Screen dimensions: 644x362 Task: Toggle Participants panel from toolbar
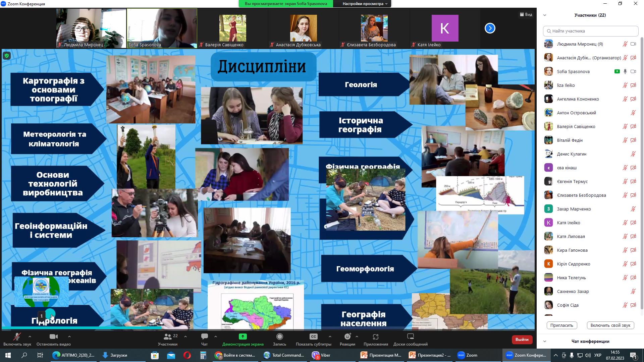coord(168,337)
